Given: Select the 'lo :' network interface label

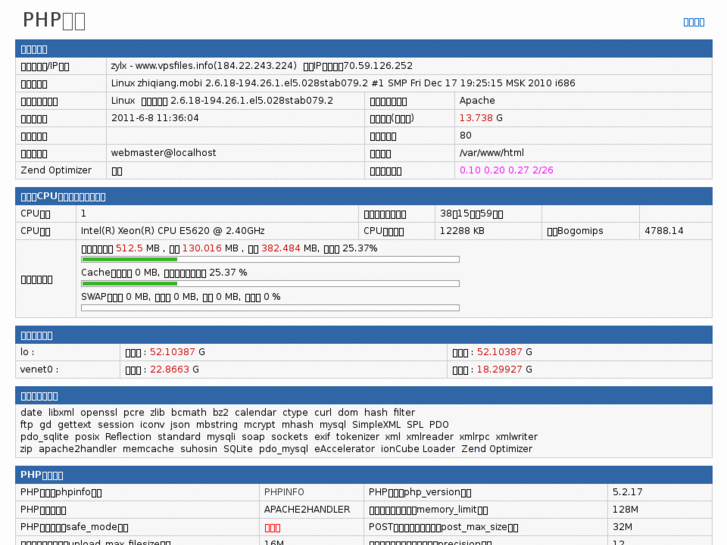Looking at the screenshot, I should point(27,352).
